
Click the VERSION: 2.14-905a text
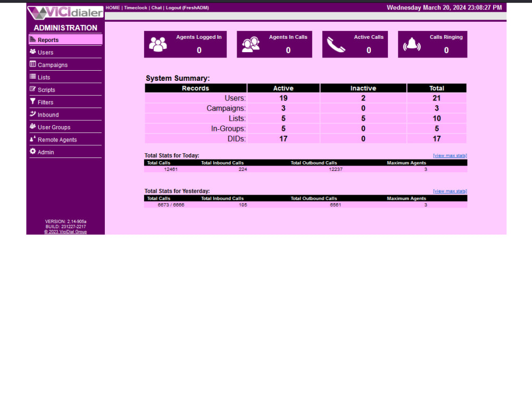point(66,221)
